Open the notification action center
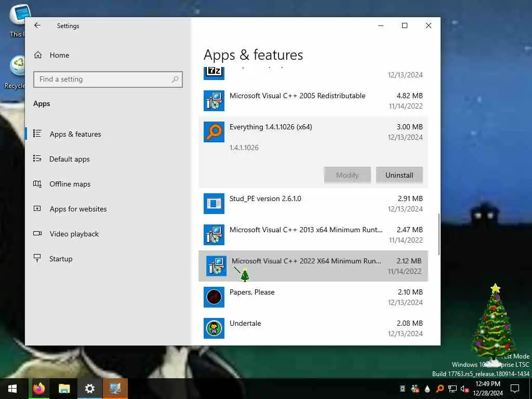Image resolution: width=532 pixels, height=399 pixels. click(515, 389)
